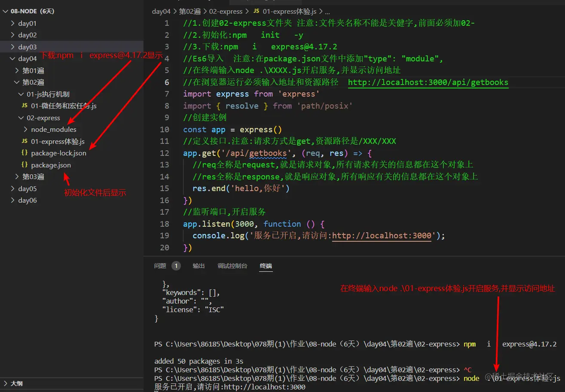Click the 服务已开启,请访问 terminal output line

(230, 387)
